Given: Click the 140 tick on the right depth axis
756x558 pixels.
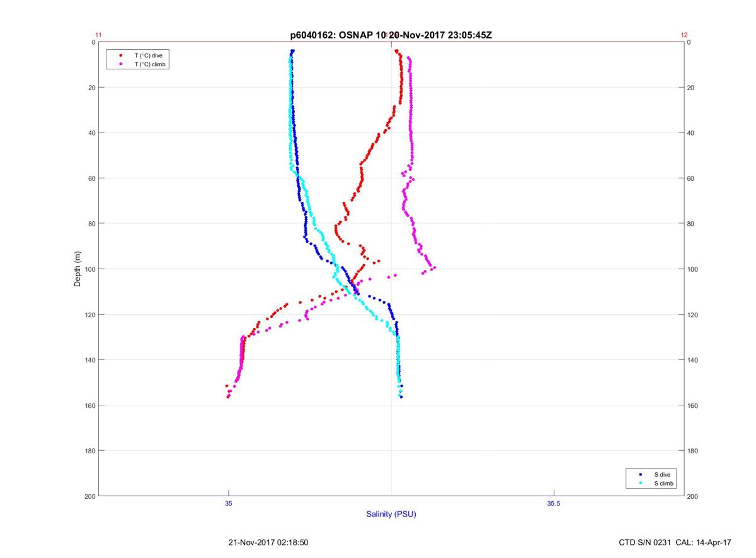Looking at the screenshot, I should click(692, 360).
